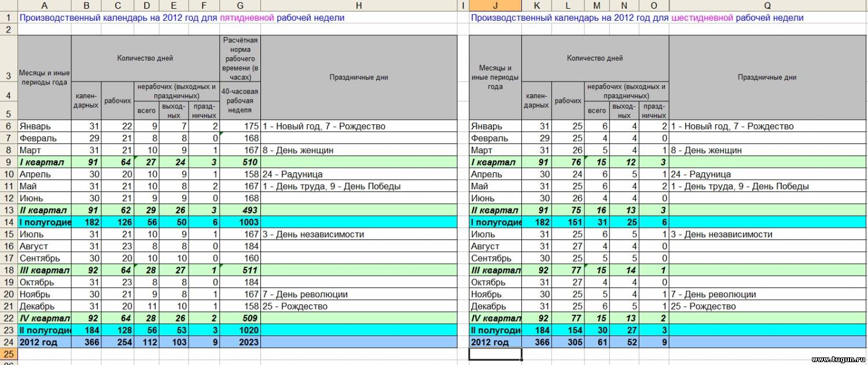Click 'Праздничные дни' header in column H
The image size is (868, 365).
[359, 77]
